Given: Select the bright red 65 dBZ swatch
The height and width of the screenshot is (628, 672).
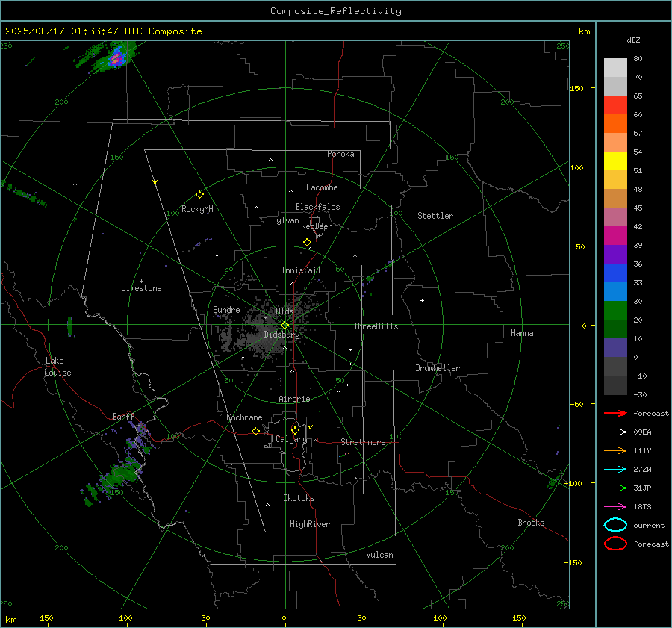Looking at the screenshot, I should click(615, 105).
